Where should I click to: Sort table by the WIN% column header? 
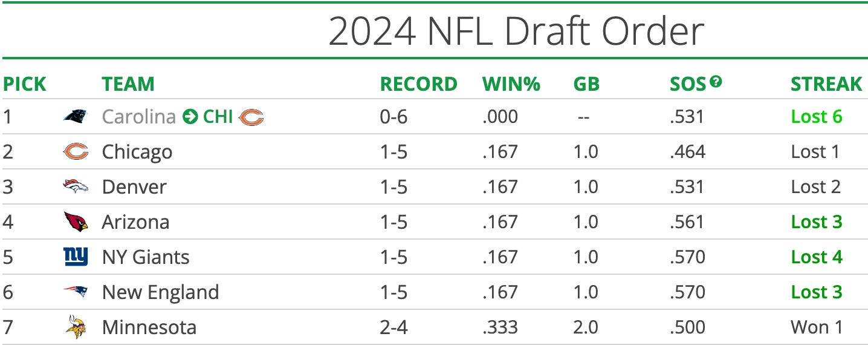pos(511,84)
